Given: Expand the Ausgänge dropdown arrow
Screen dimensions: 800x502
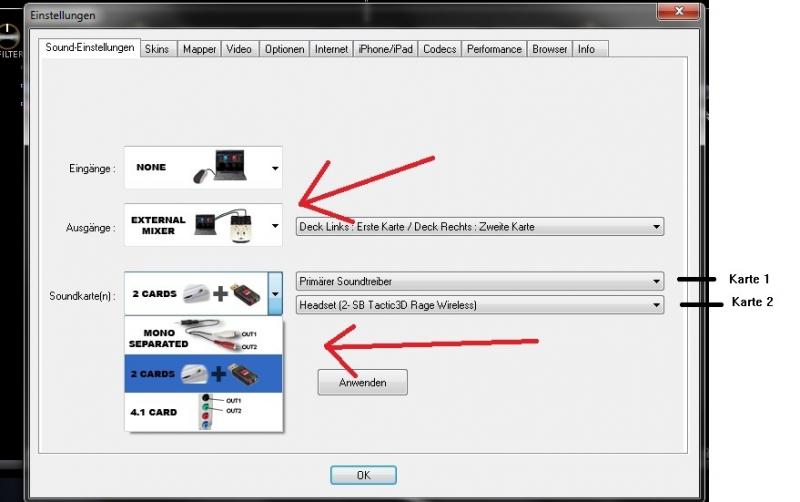Looking at the screenshot, I should point(275,226).
